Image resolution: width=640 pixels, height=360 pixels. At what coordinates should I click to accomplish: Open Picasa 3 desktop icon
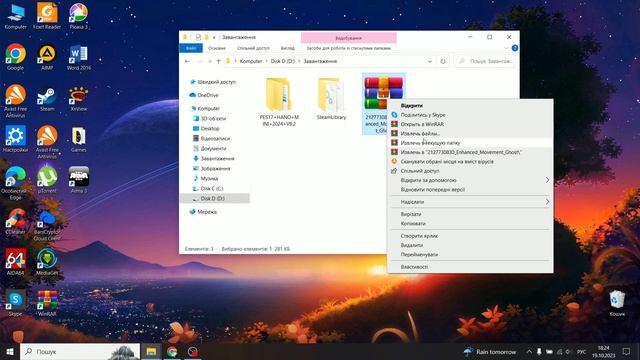pos(78,16)
